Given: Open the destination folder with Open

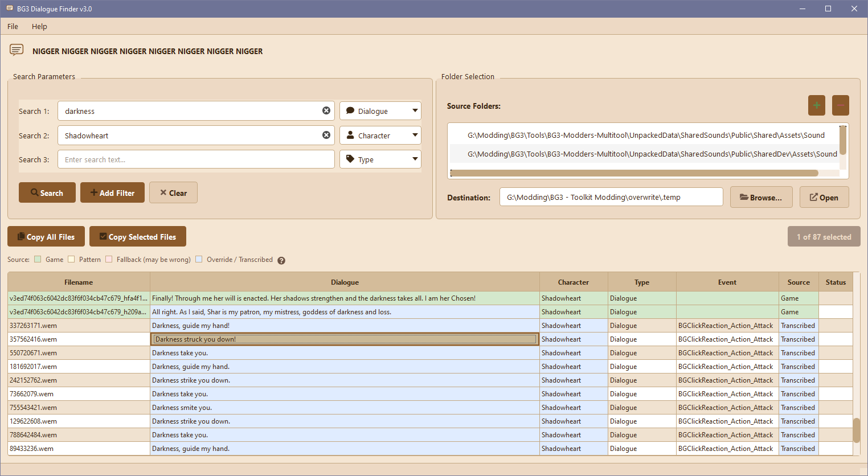Looking at the screenshot, I should tap(824, 197).
